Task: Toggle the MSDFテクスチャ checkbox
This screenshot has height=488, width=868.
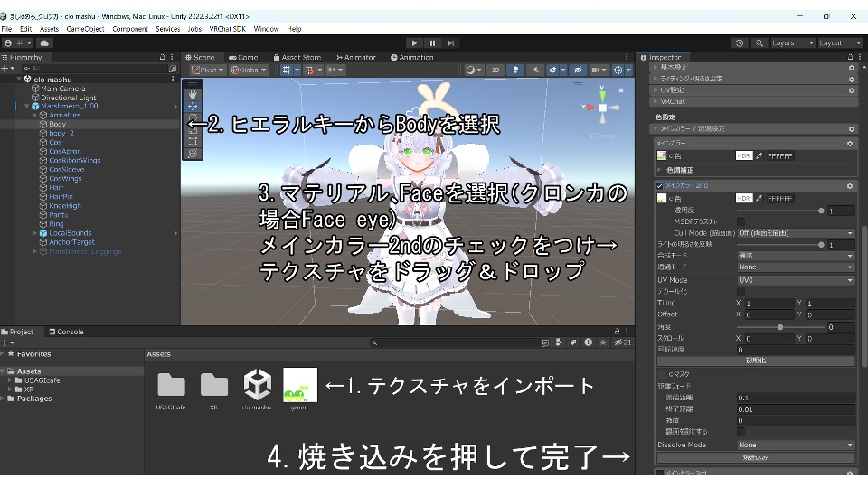Action: [x=741, y=221]
